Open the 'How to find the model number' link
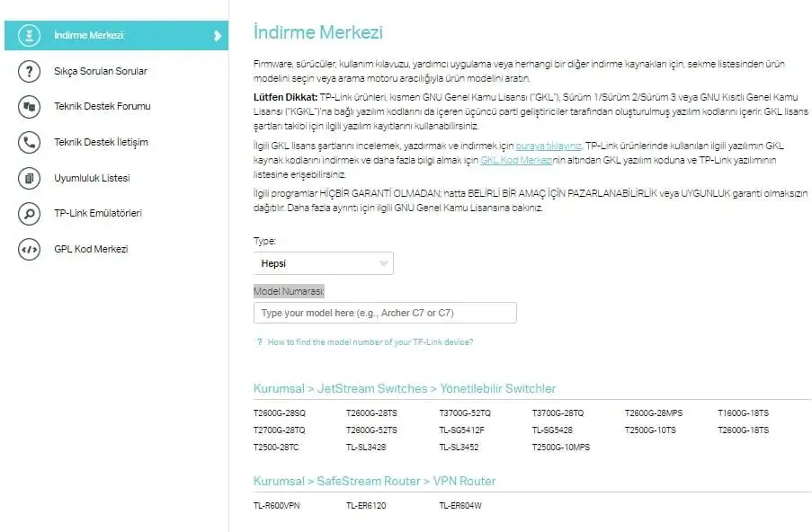The image size is (812, 532). pos(370,341)
